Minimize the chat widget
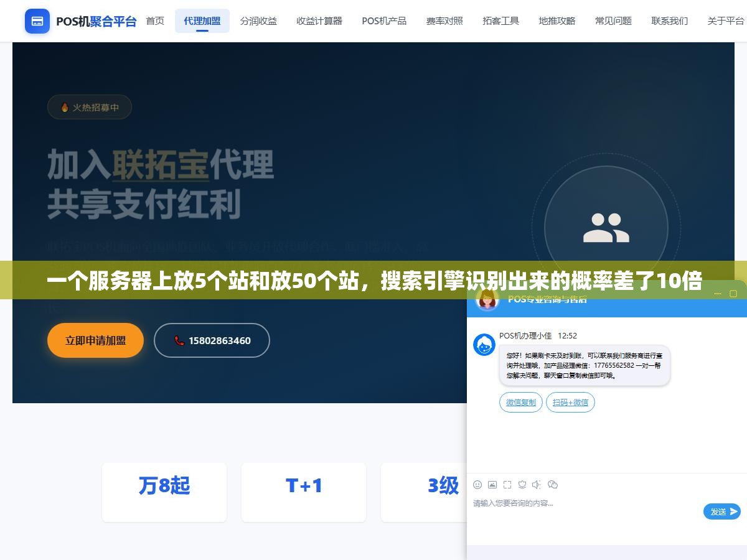747x560 pixels. tap(716, 293)
